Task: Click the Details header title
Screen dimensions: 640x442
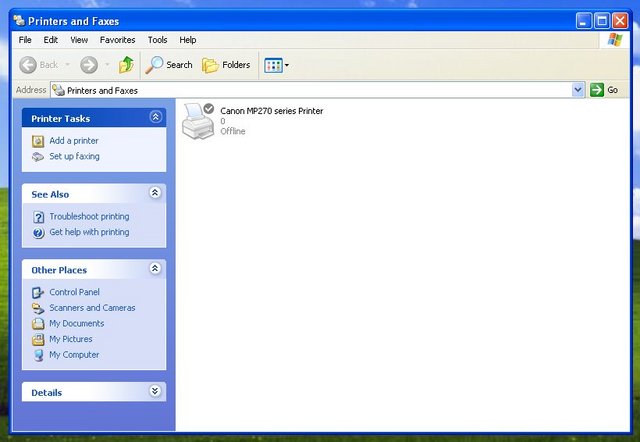Action: coord(47,393)
